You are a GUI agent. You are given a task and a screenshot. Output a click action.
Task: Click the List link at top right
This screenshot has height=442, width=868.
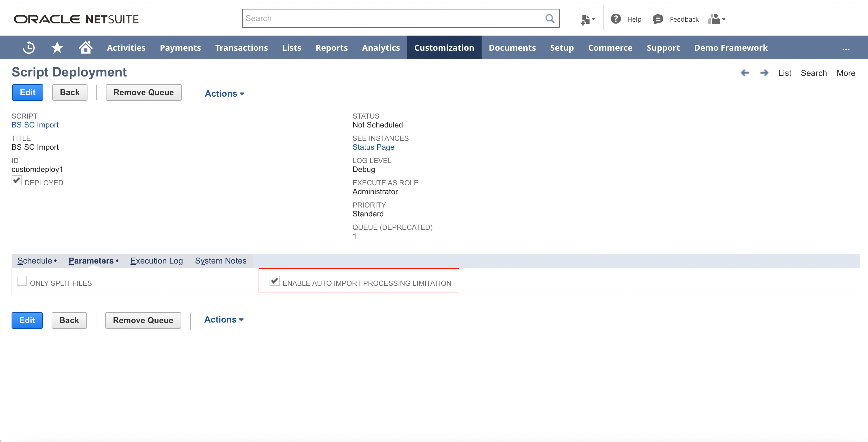(784, 73)
